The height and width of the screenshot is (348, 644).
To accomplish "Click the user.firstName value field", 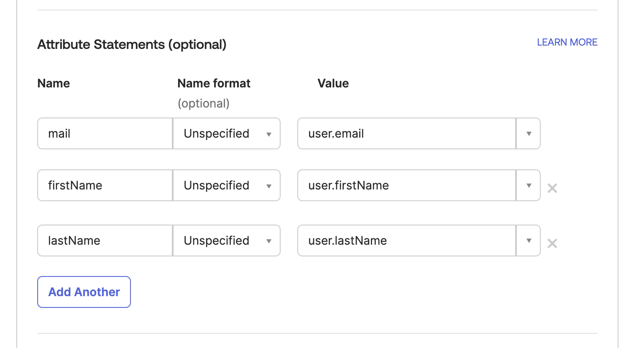I will coord(406,185).
